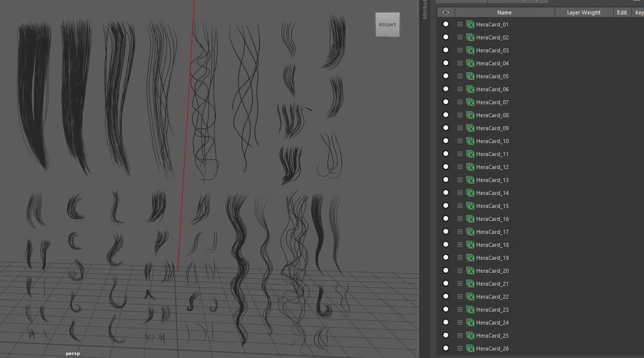Toggle visibility dot for HeraCard_20
This screenshot has height=358, width=644.
click(445, 271)
